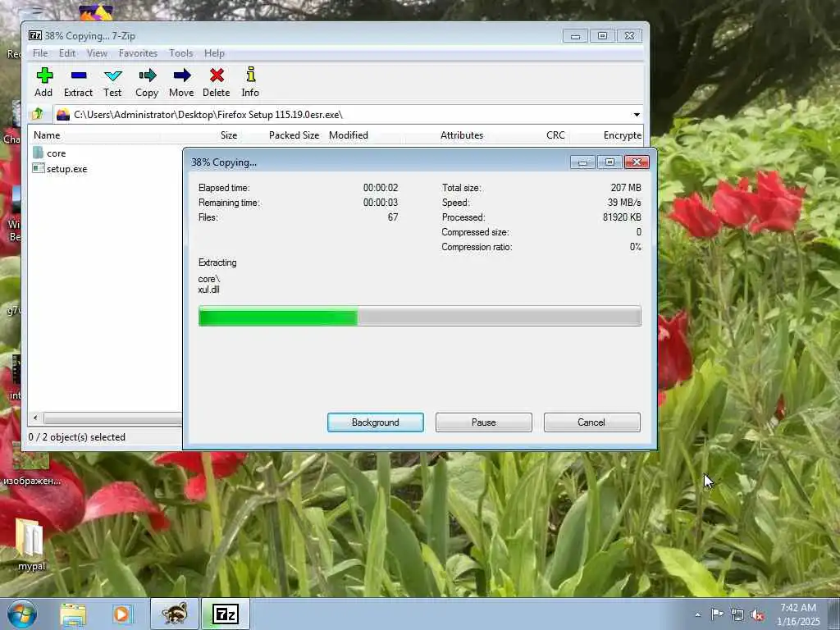Click the horizontal scrollbar left arrow
840x630 pixels.
click(x=35, y=418)
